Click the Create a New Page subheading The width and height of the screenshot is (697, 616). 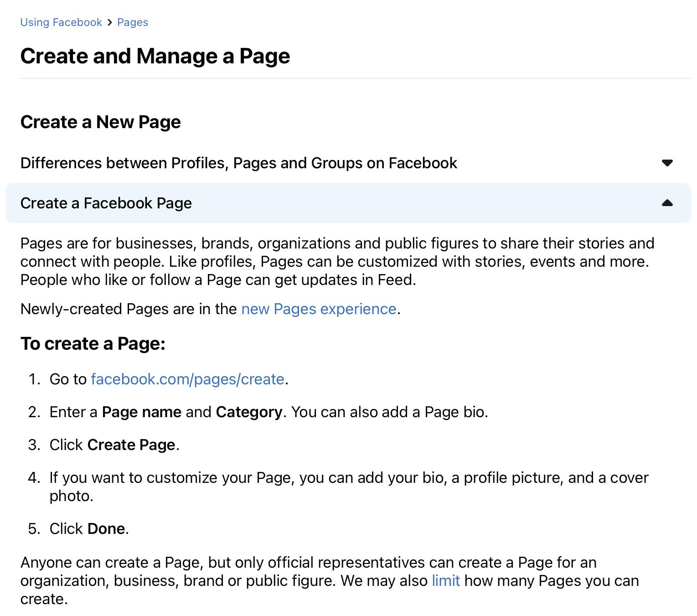pos(100,122)
